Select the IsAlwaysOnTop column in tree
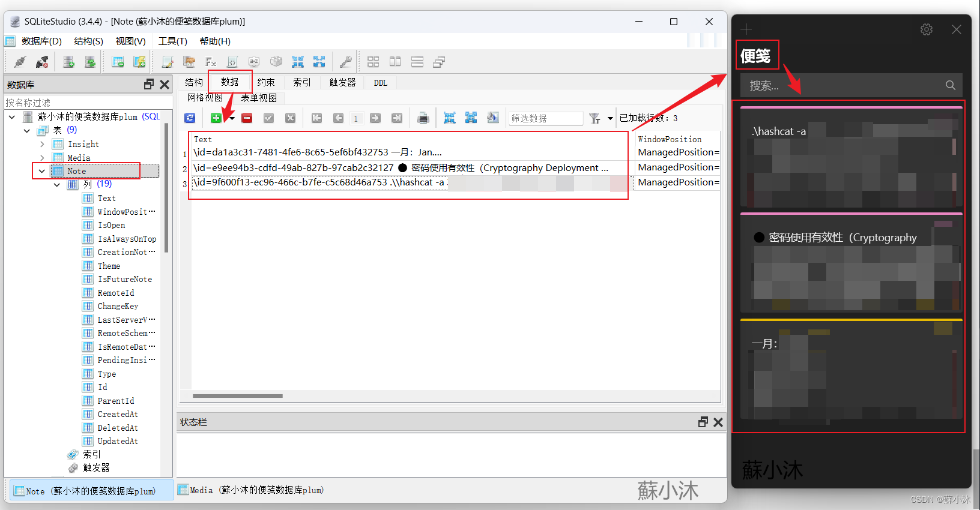Image resolution: width=980 pixels, height=510 pixels. point(127,239)
